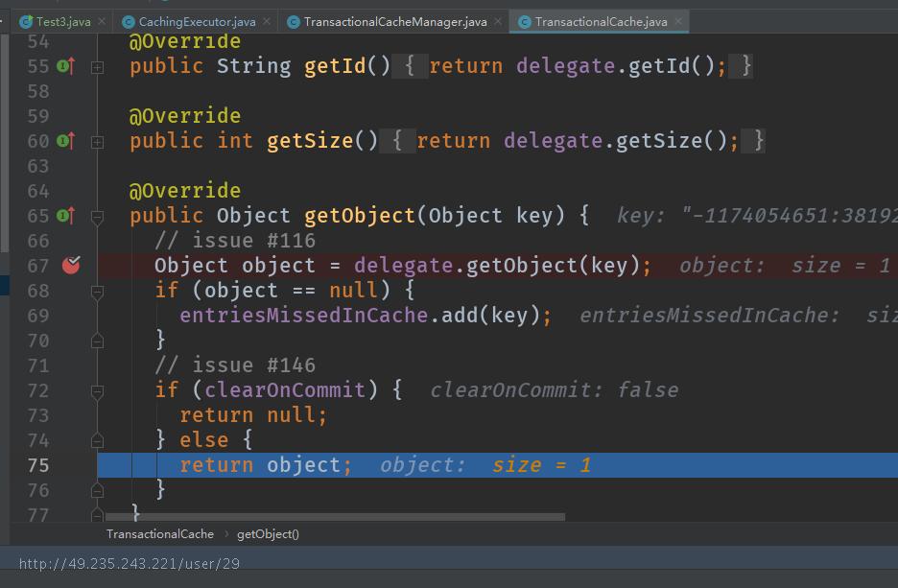Click 'entriesMissedInCache' on line 69
Image resolution: width=898 pixels, height=588 pixels.
303,316
